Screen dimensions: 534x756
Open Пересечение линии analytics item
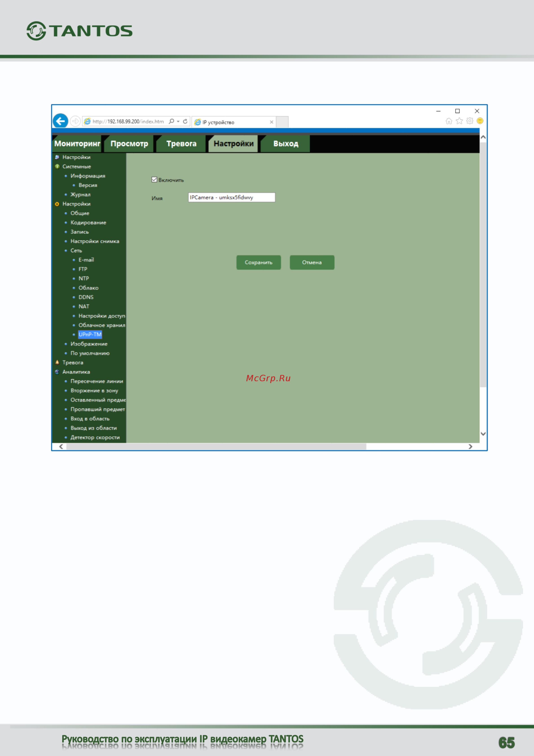tap(97, 381)
